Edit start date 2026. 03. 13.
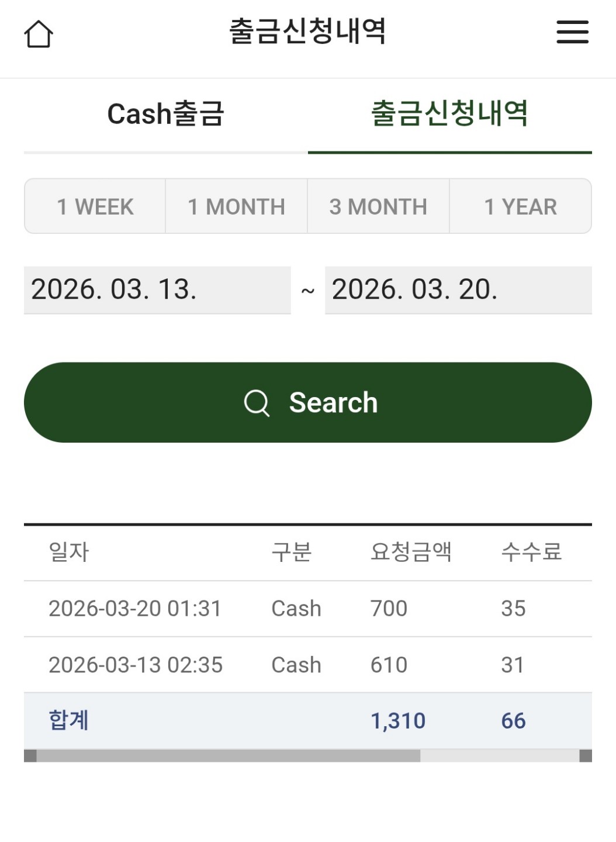Image resolution: width=616 pixels, height=842 pixels. (x=157, y=290)
